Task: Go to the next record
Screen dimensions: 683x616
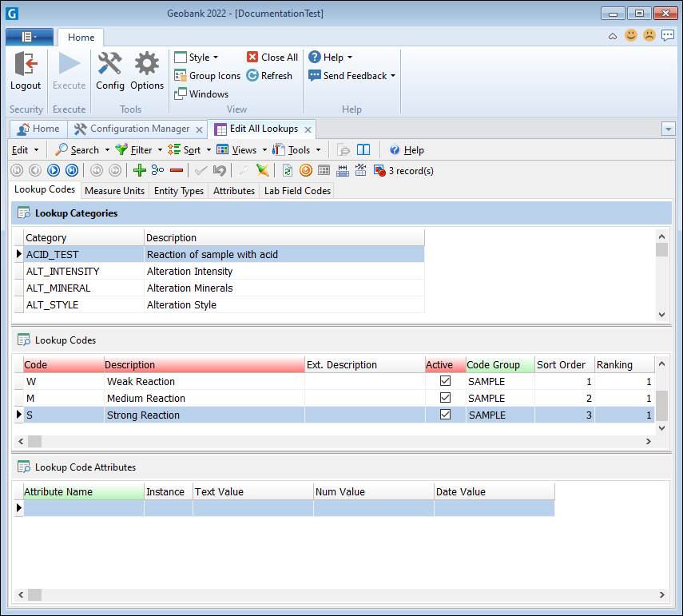Action: 54,170
